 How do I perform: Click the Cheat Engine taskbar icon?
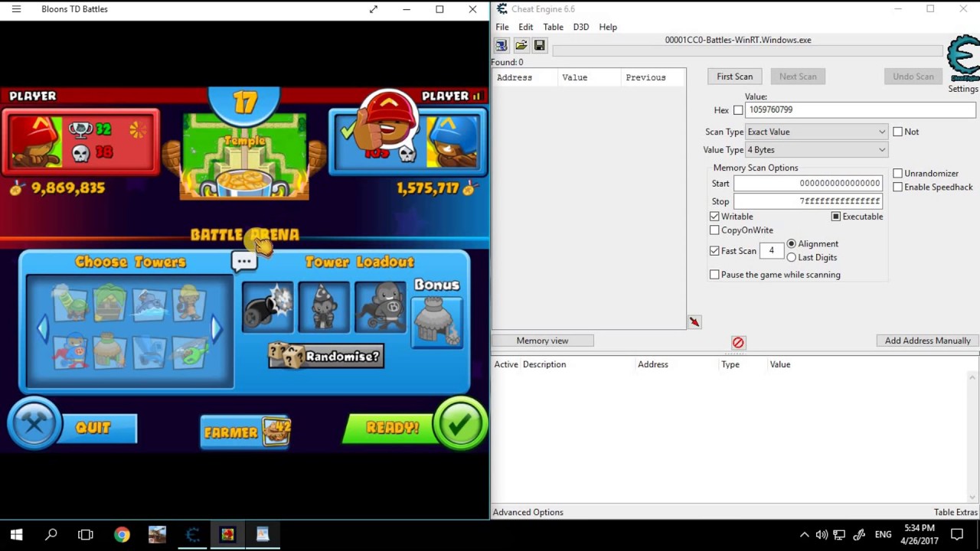tap(192, 534)
